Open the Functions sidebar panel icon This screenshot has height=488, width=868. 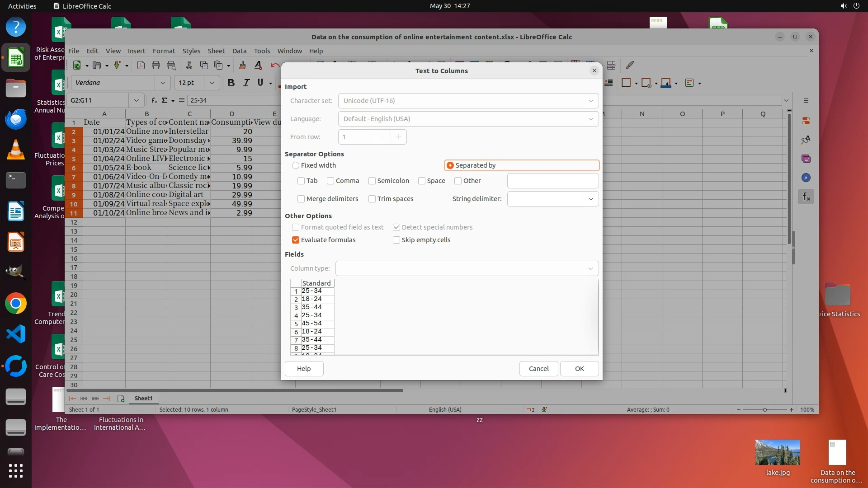pyautogui.click(x=806, y=197)
